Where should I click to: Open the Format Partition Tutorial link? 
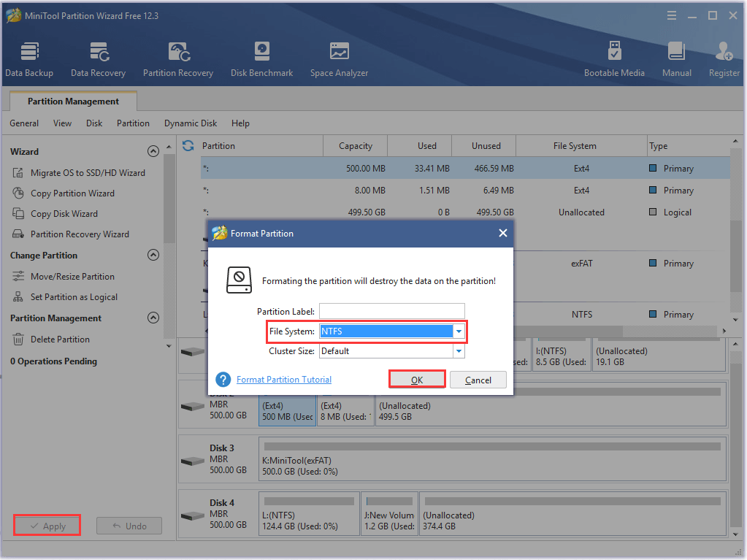pyautogui.click(x=283, y=380)
